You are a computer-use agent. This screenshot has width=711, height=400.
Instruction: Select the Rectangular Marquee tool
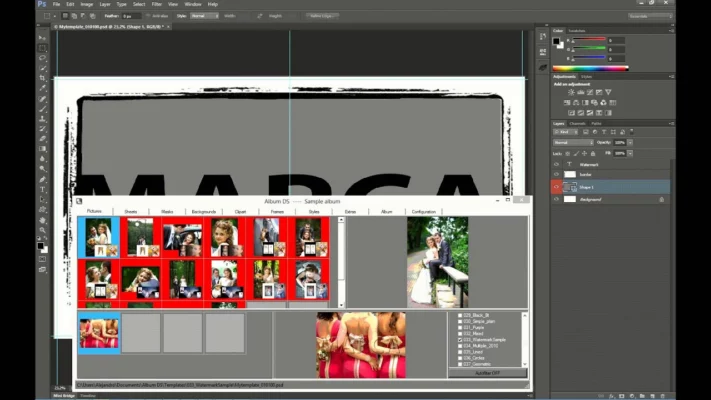tap(42, 48)
